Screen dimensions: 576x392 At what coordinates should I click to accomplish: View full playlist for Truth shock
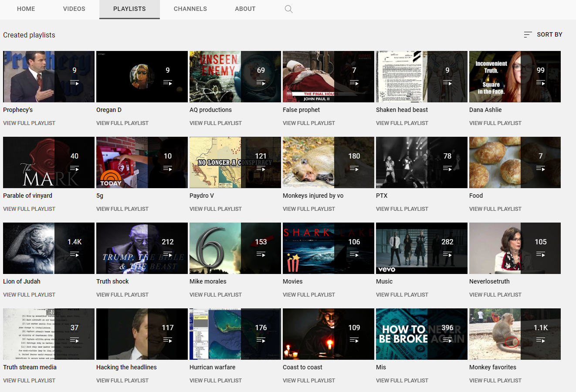[122, 295]
